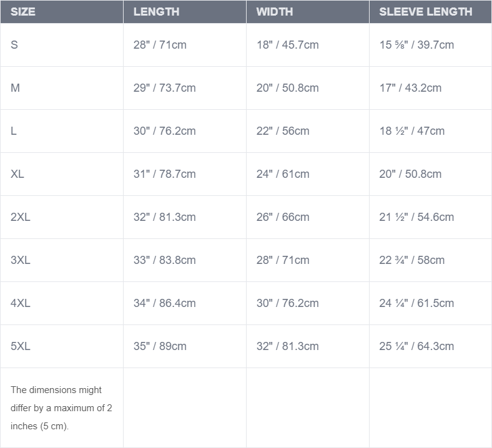
Task: Select the 22" / 56cm width value
Action: point(283,131)
